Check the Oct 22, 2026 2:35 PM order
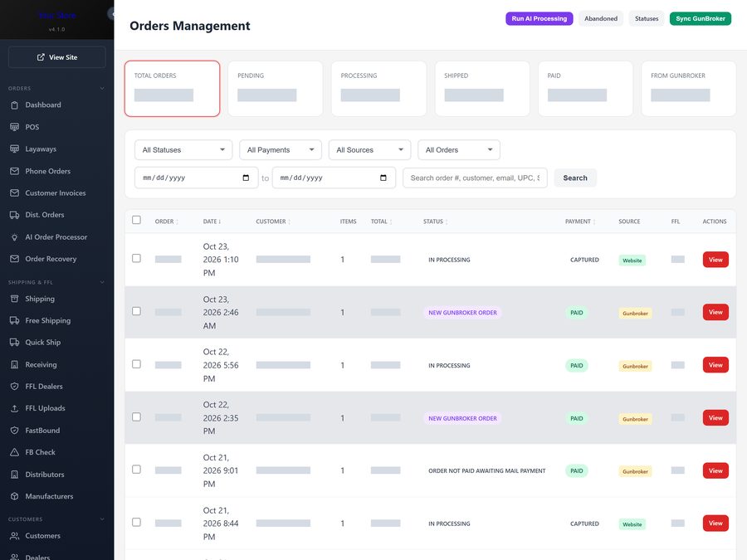 (137, 416)
